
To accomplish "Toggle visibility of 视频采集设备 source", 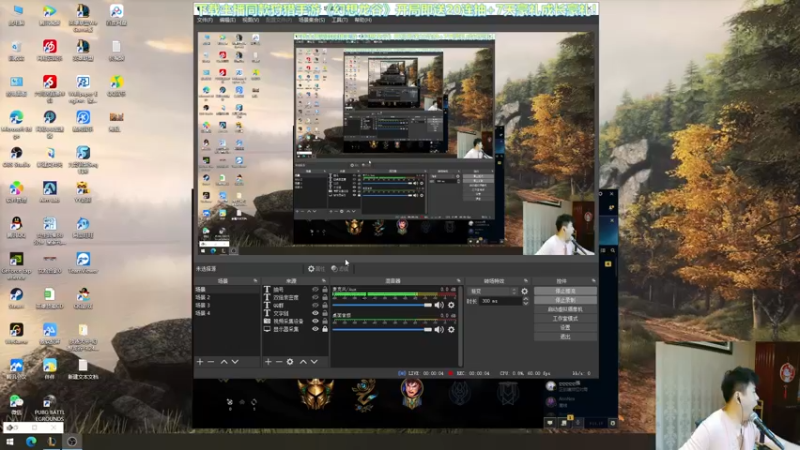I will (315, 321).
